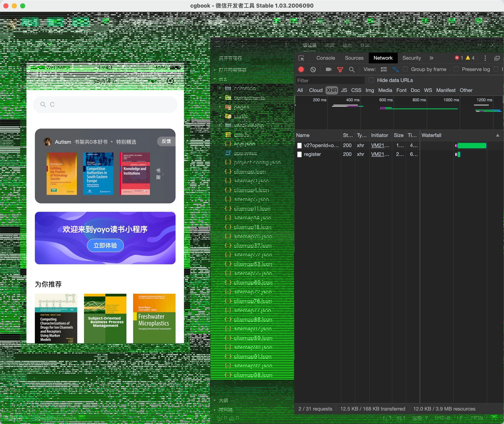Toggle the network filter funnel icon
Viewport: 504px width, 424px height.
click(x=340, y=70)
